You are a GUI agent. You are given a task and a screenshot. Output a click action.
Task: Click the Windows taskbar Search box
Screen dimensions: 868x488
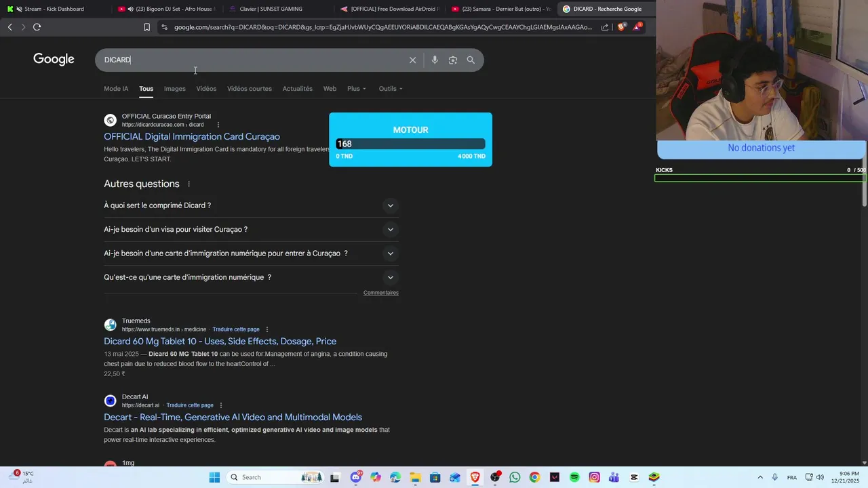275,477
